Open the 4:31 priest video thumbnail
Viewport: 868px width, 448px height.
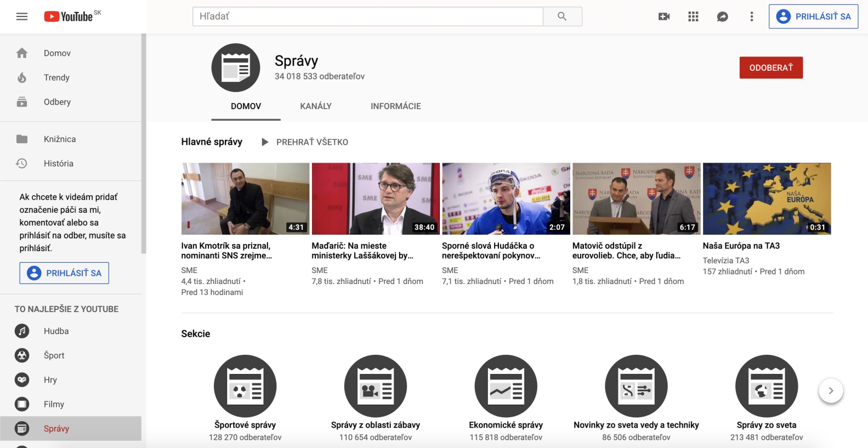click(x=245, y=199)
